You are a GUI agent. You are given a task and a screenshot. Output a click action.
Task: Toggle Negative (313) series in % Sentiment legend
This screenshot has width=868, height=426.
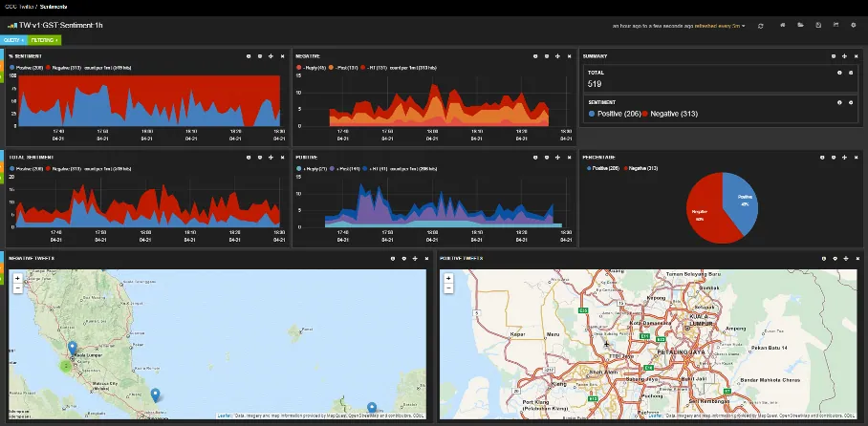click(x=64, y=68)
